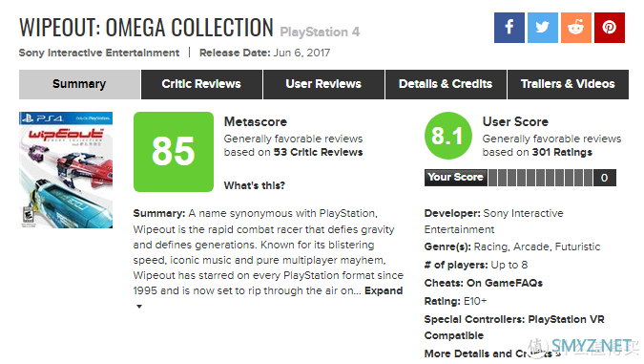Click the 8.1 User Score circle
The width and height of the screenshot is (644, 364).
point(448,136)
